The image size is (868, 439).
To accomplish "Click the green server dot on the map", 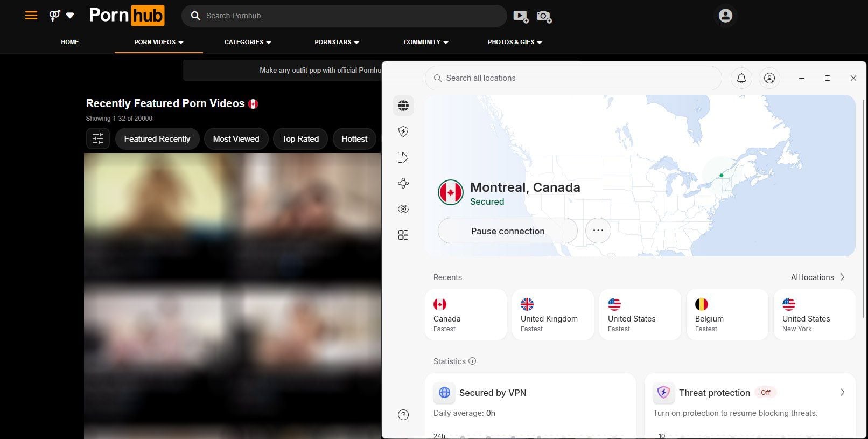I will click(721, 175).
